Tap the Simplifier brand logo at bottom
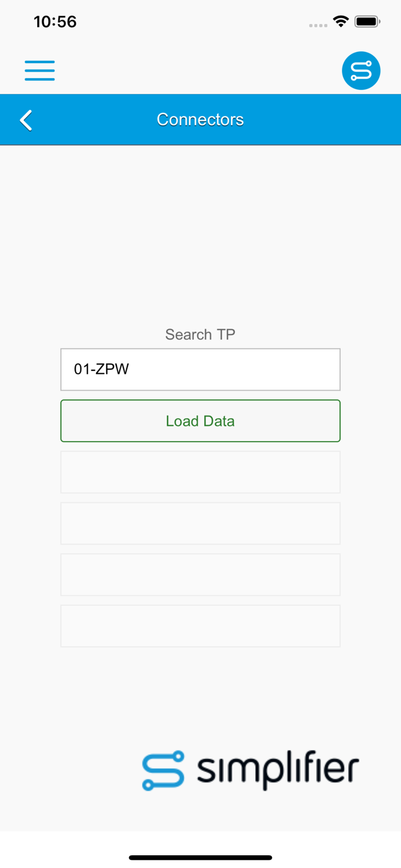This screenshot has height=868, width=401. click(x=250, y=770)
